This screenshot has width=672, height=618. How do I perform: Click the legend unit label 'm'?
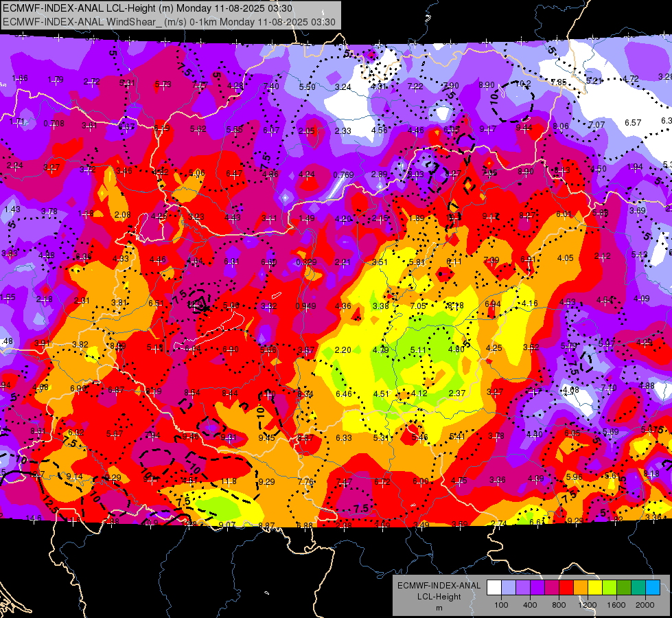click(439, 608)
